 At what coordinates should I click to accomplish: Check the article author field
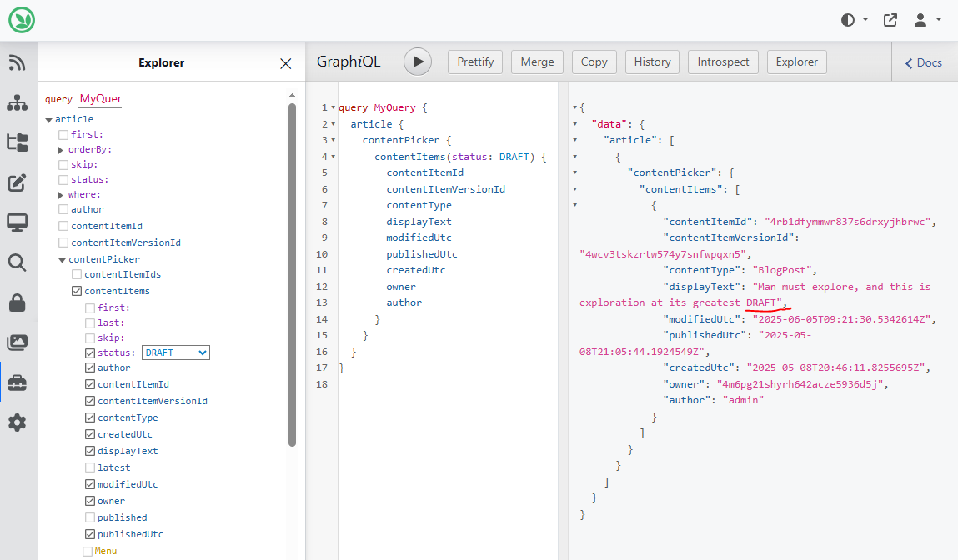(x=63, y=209)
